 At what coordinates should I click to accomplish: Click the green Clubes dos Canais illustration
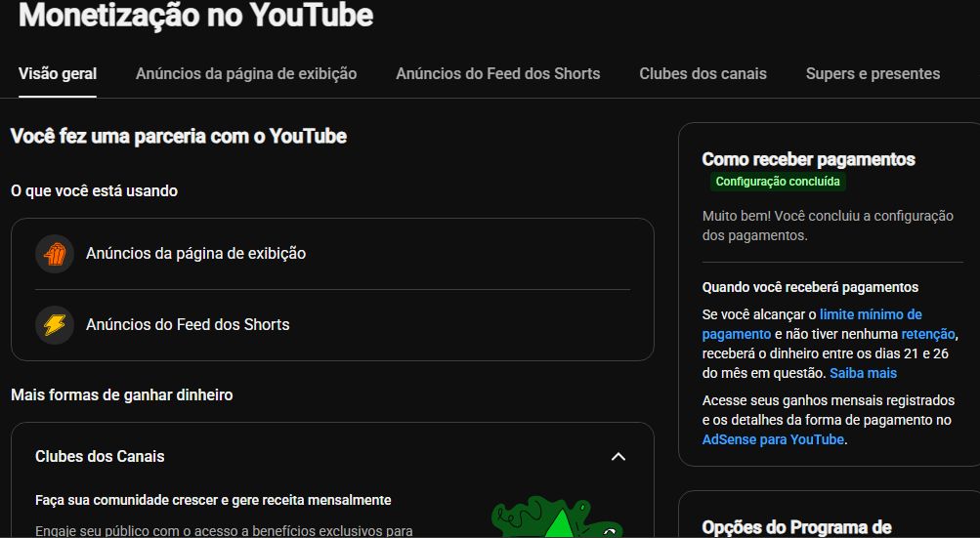pos(556,517)
